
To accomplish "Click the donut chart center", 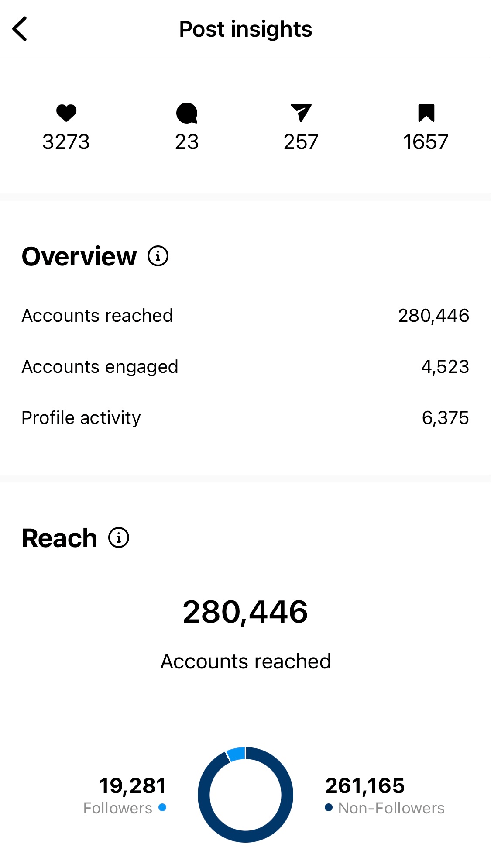I will (245, 795).
